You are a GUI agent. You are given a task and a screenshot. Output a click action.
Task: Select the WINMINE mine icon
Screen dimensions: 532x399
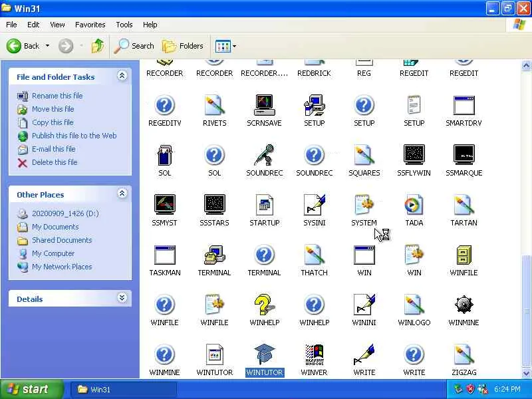[464, 305]
